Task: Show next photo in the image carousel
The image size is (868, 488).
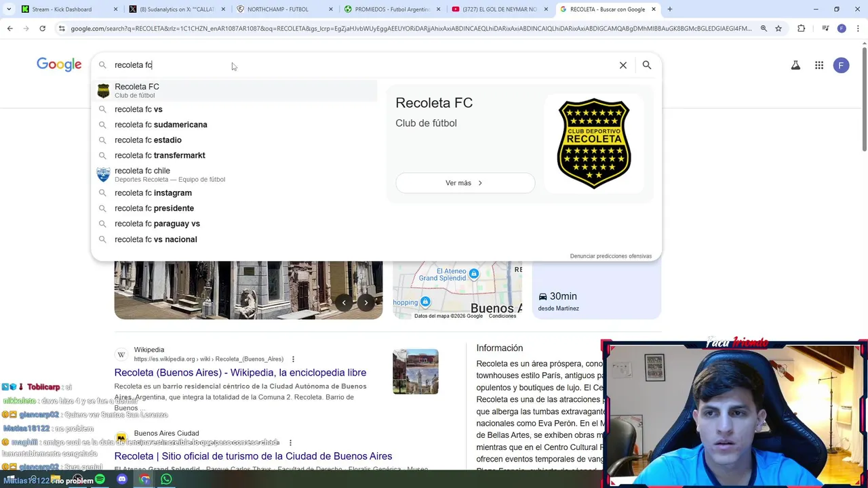Action: [x=366, y=303]
